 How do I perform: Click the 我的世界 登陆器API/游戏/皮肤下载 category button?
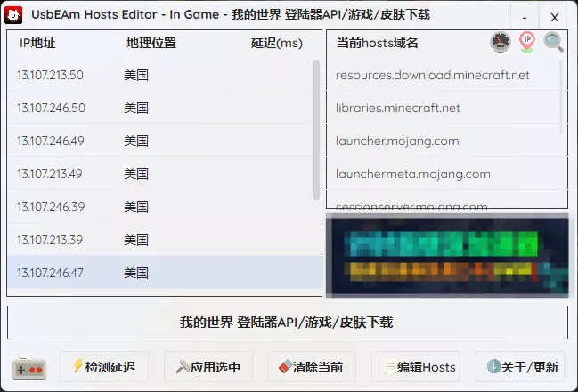click(x=288, y=323)
